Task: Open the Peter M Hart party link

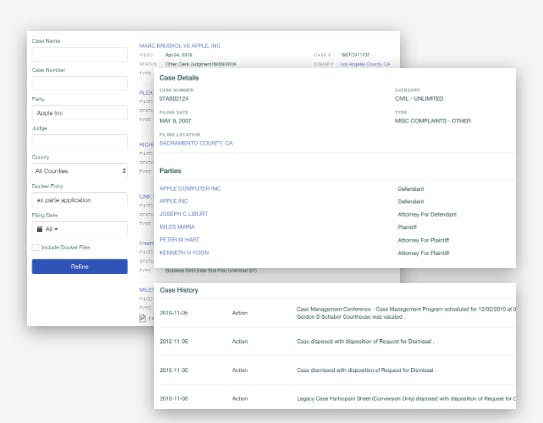Action: point(179,239)
